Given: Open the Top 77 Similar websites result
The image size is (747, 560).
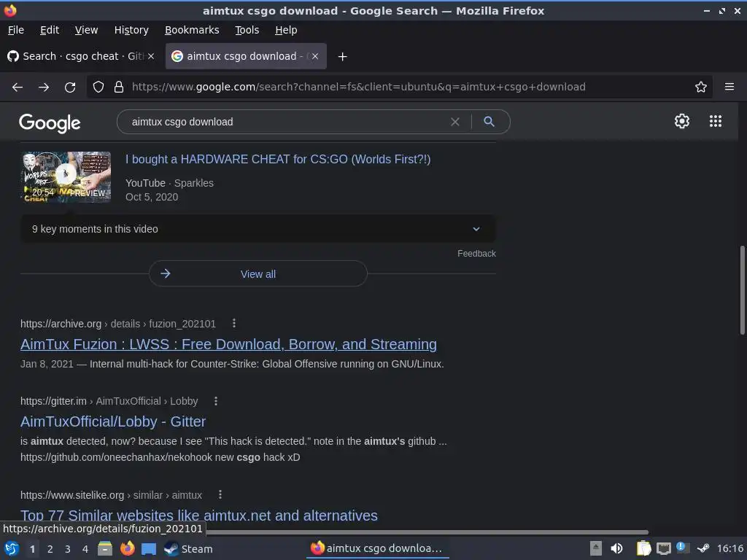Looking at the screenshot, I should (199, 516).
